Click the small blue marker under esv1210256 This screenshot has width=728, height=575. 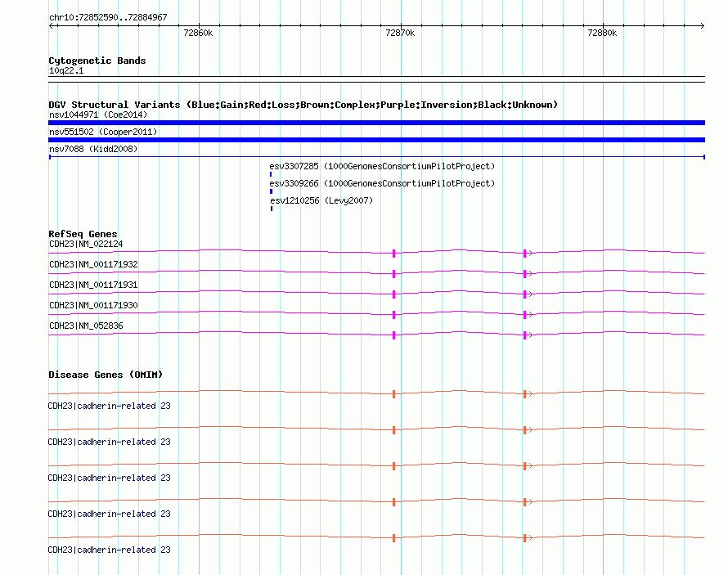tap(272, 209)
